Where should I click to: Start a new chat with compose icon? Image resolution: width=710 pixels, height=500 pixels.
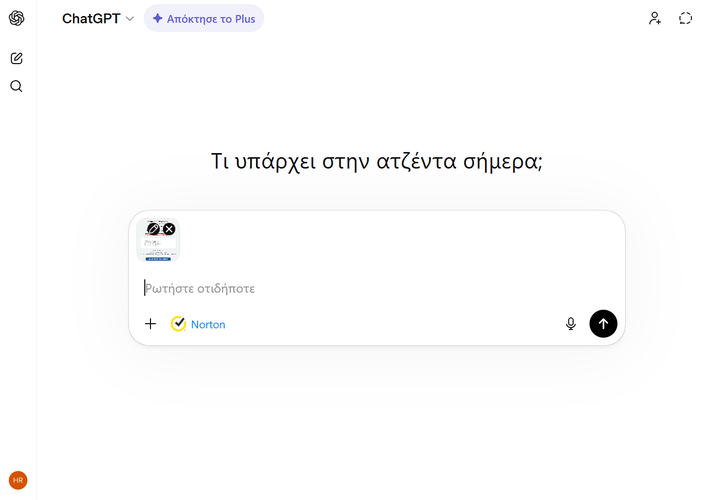tap(17, 58)
